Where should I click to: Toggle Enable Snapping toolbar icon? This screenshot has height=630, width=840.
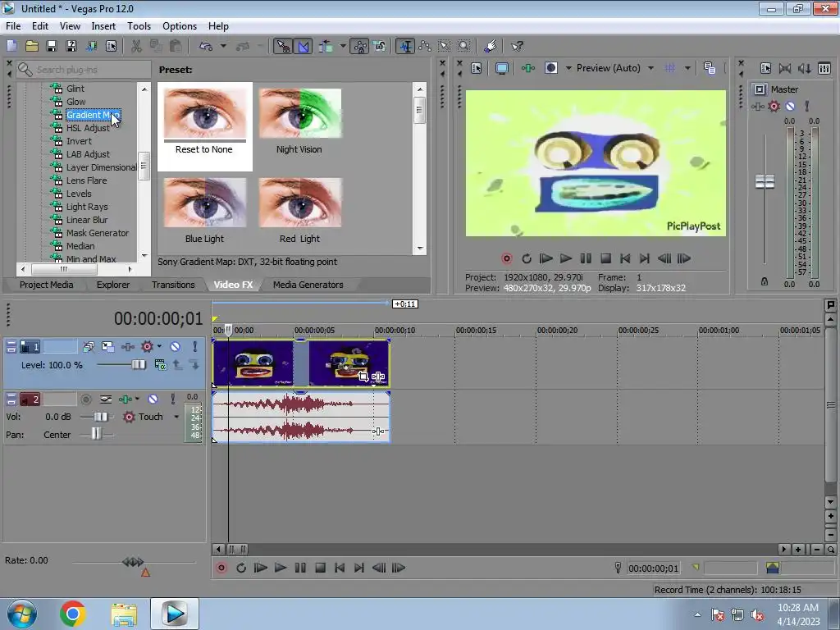[x=282, y=46]
